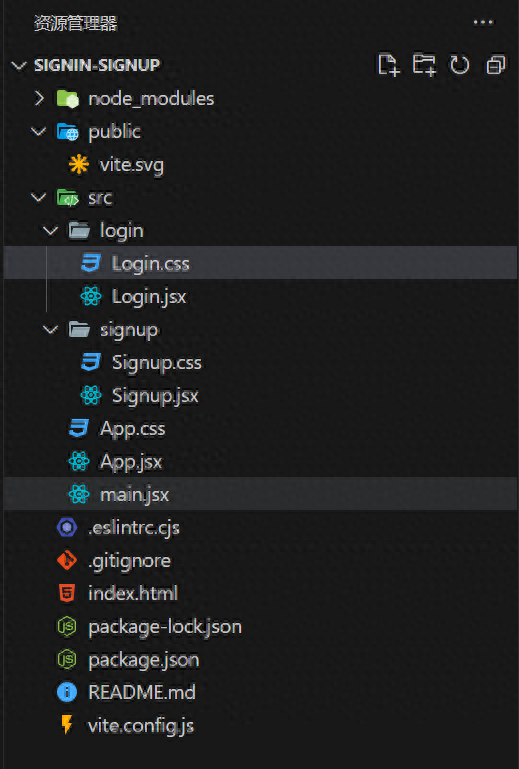Click the New Folder icon

(424, 65)
